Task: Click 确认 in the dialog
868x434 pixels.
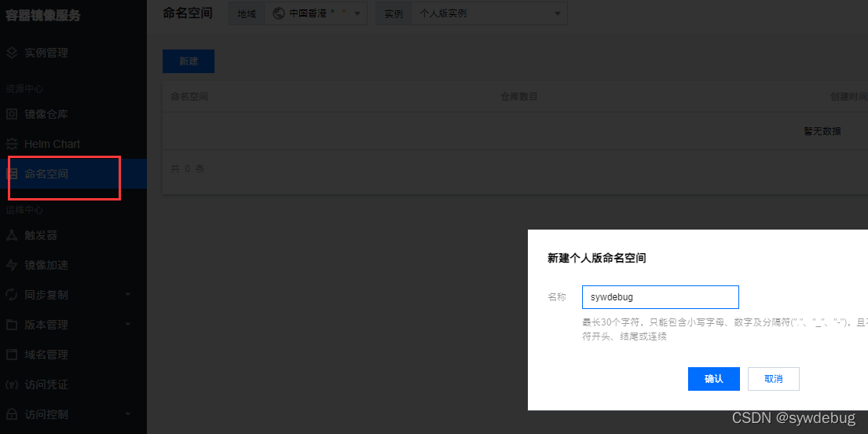Action: pos(713,379)
